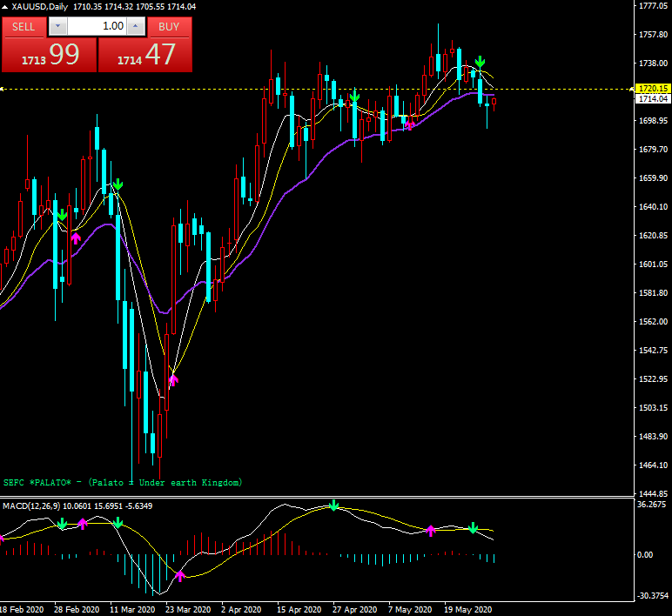Click the 1713.99 bid price tile
The height and width of the screenshot is (616, 672).
(x=49, y=55)
